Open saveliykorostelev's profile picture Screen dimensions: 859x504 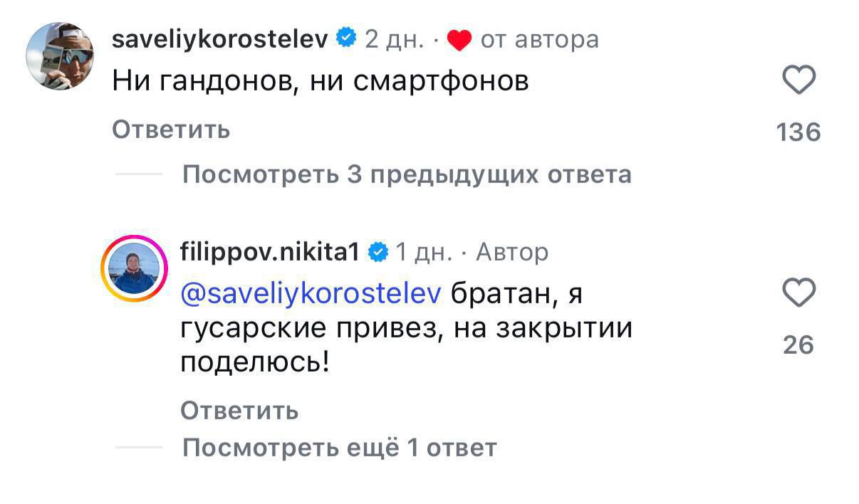click(x=60, y=56)
